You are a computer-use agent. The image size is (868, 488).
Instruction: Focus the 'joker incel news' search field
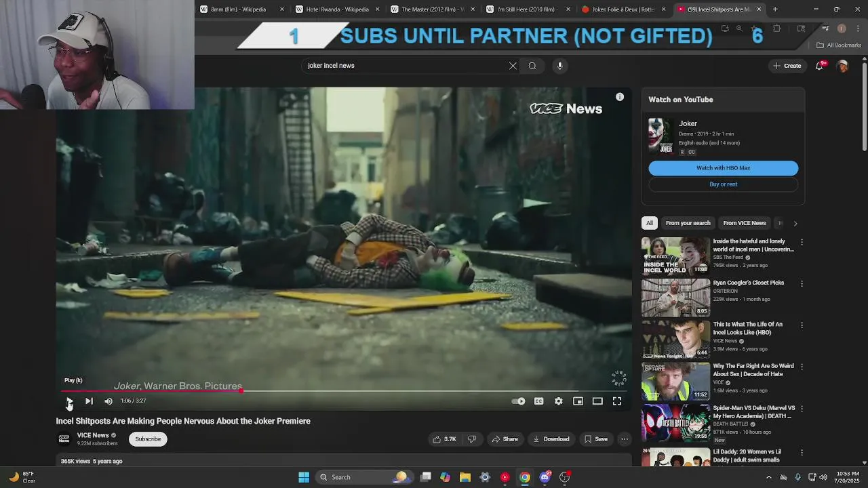pyautogui.click(x=403, y=66)
